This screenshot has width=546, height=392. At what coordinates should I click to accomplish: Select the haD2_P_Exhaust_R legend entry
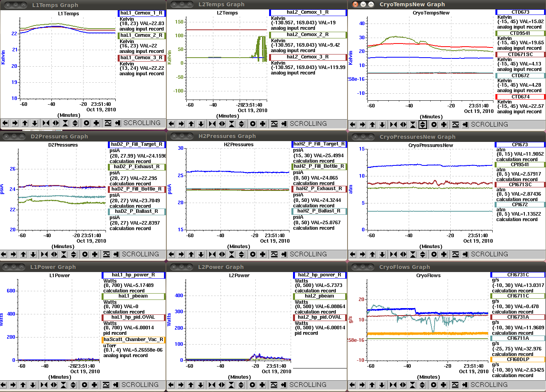point(137,167)
